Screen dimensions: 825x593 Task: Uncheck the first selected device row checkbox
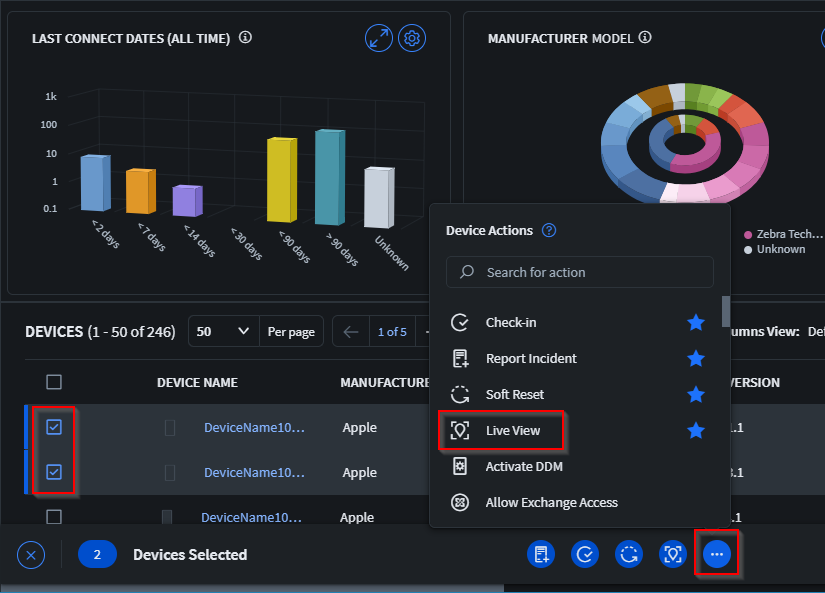tap(54, 427)
